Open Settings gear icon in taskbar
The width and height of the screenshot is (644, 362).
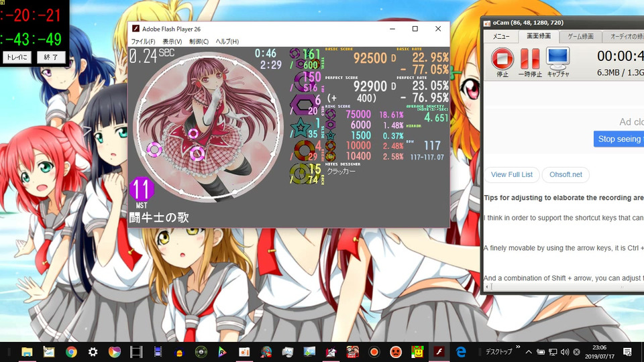tap(93, 352)
